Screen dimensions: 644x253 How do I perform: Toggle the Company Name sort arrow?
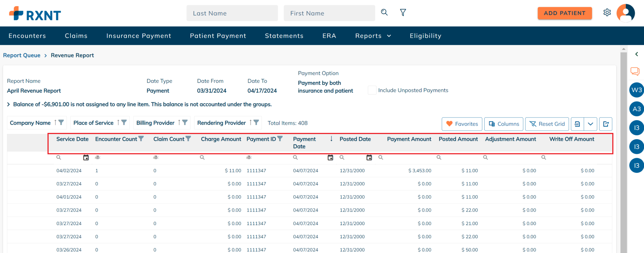point(55,122)
